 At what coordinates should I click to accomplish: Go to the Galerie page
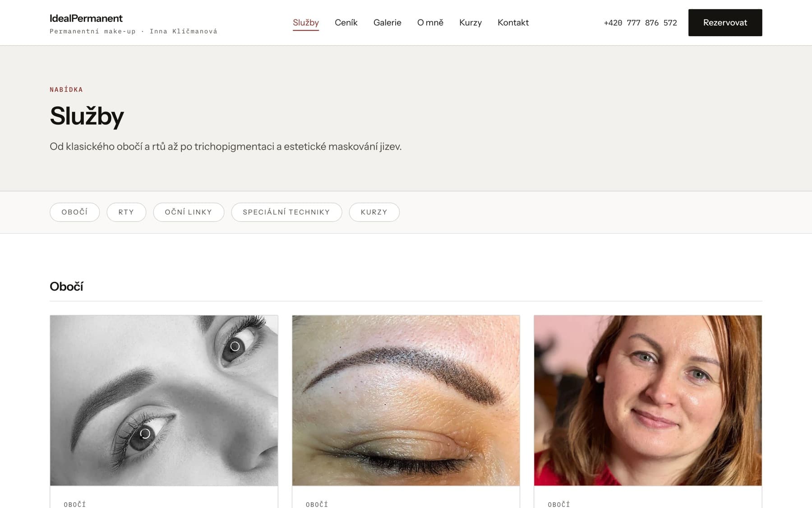point(387,23)
